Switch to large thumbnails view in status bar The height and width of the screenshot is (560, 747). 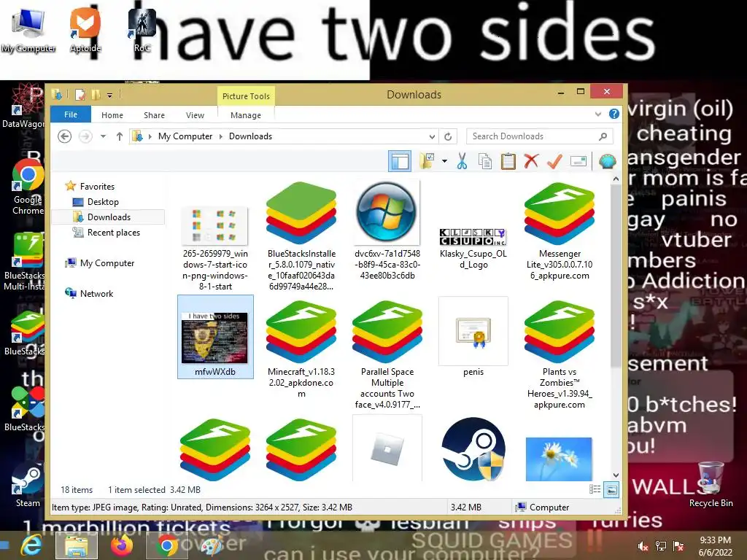611,489
